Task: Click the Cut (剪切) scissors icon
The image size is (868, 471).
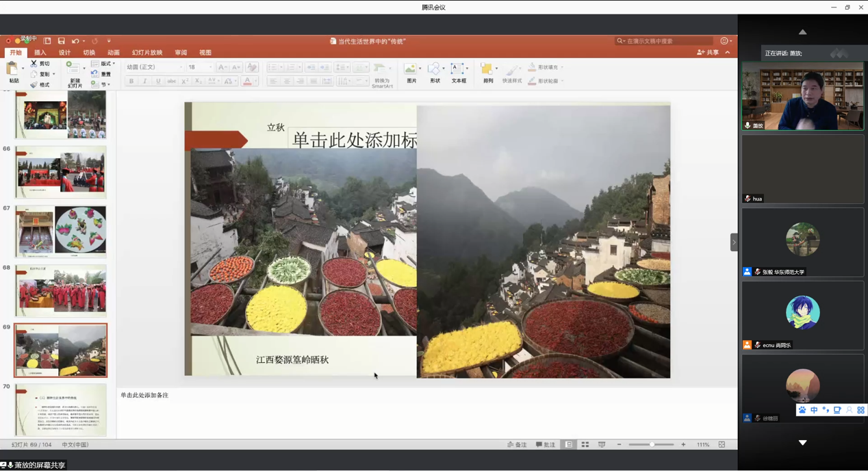Action: [34, 64]
